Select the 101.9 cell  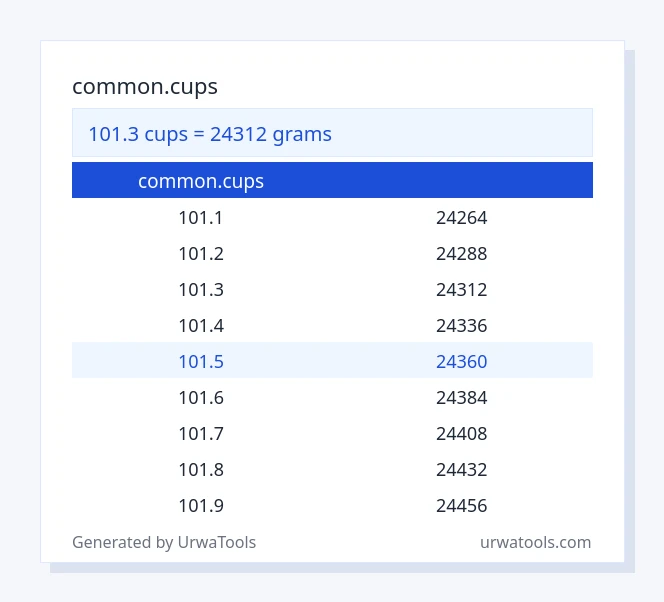(201, 505)
